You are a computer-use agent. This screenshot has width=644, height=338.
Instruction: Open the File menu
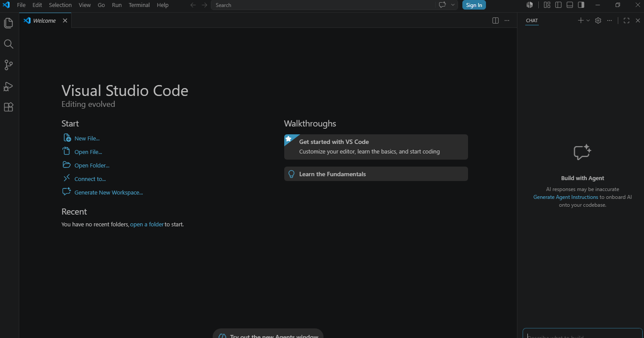[21, 5]
